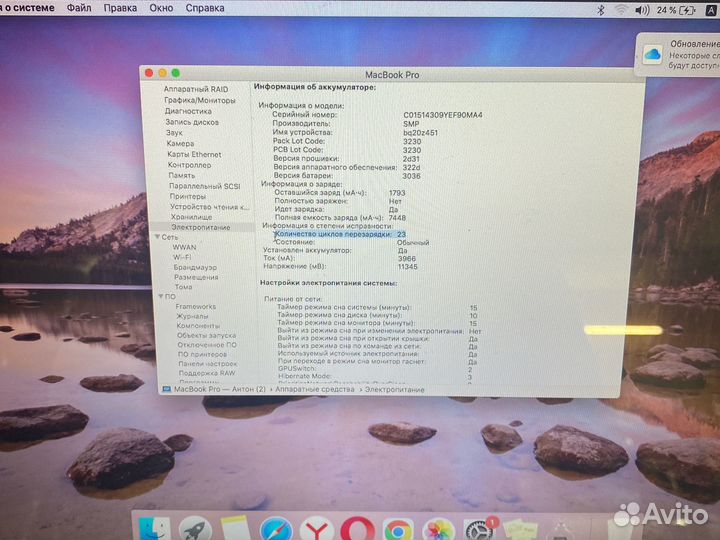Click Электропитание in bottom path bar
The width and height of the screenshot is (720, 540).
(x=394, y=390)
